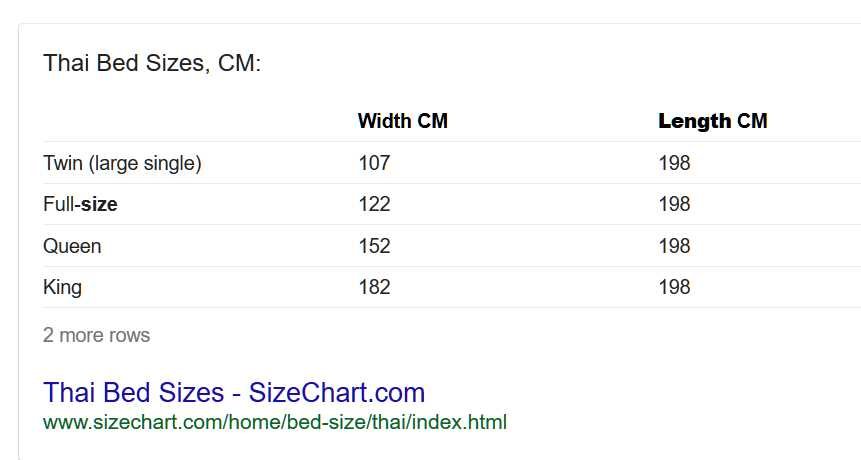Click the Queen length value 198
861x460 pixels.
click(674, 246)
